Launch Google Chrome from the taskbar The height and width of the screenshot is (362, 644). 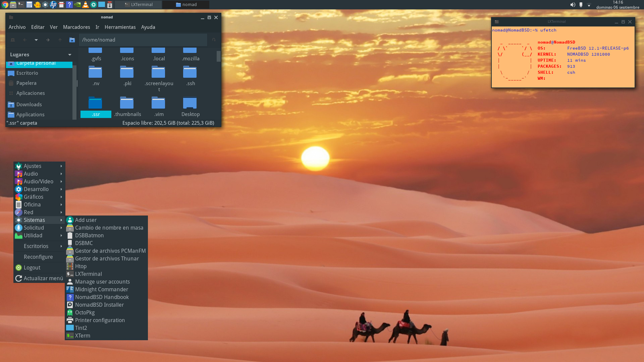tap(5, 5)
